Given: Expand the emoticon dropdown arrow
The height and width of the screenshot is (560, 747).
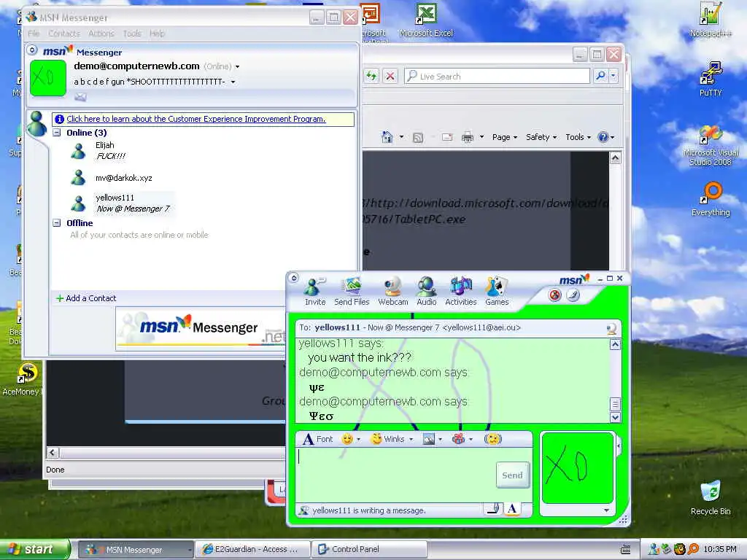Looking at the screenshot, I should (x=359, y=439).
